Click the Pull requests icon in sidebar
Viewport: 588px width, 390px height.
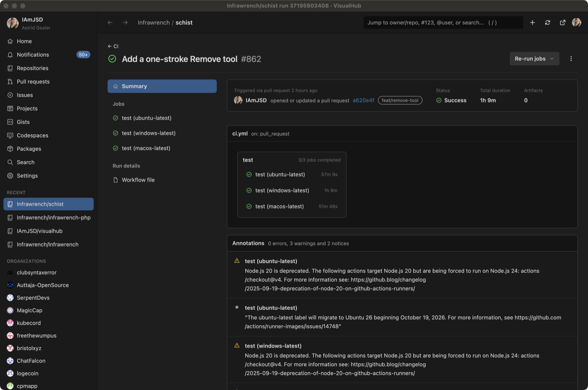10,82
